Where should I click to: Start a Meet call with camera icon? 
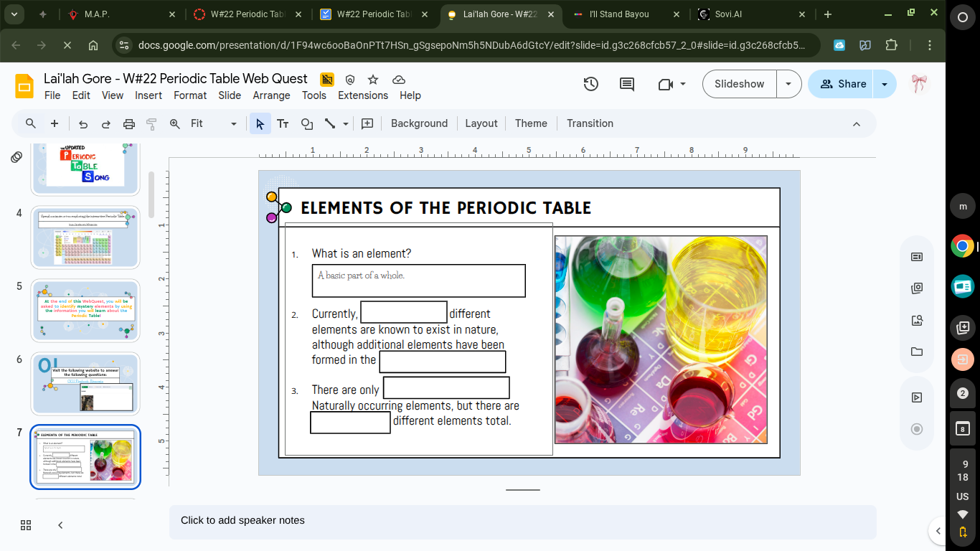click(x=666, y=84)
